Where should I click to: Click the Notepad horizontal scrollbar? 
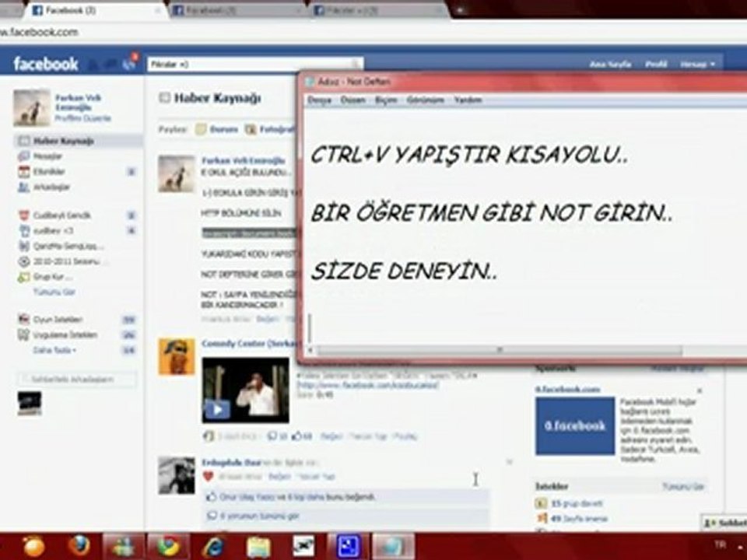(500, 351)
